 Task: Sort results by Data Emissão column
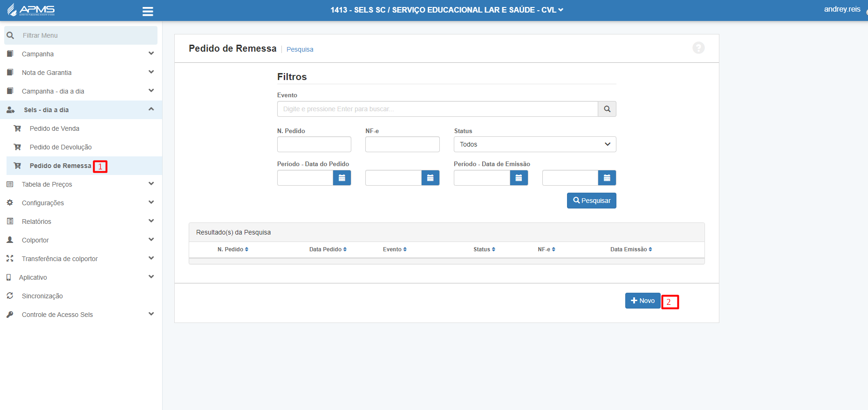pyautogui.click(x=631, y=249)
